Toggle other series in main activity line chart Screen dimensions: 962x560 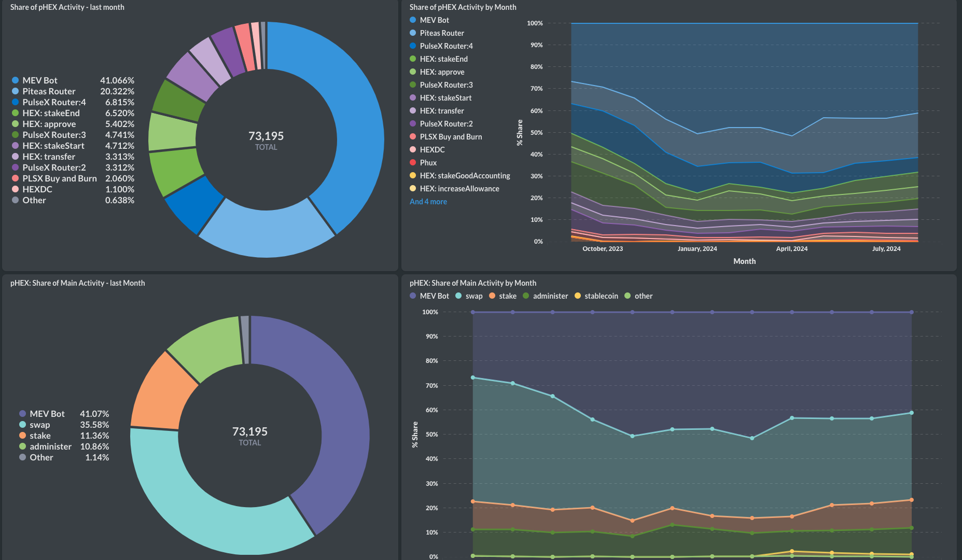[x=638, y=296]
